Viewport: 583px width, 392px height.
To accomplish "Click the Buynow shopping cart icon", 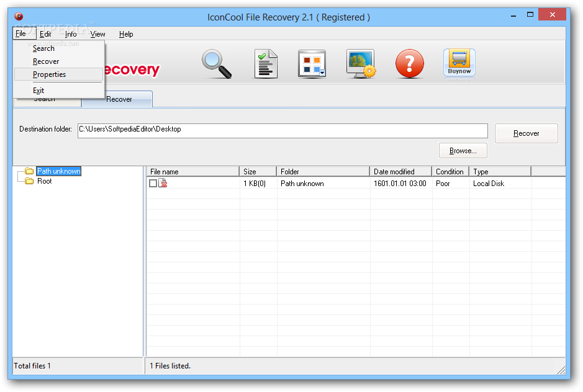I will (459, 63).
